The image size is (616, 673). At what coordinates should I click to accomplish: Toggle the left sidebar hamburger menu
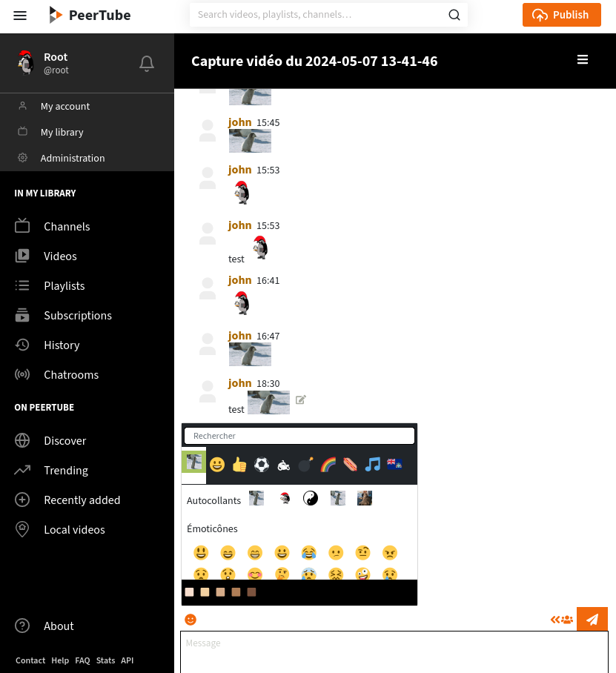20,16
